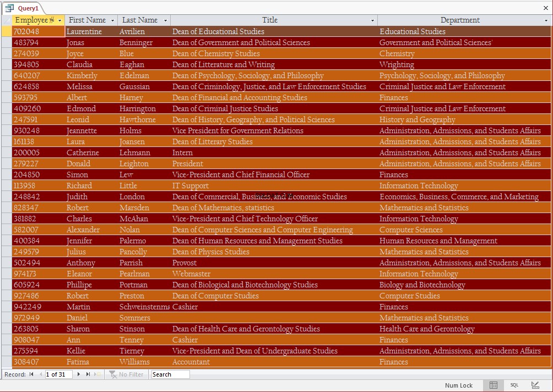Screen dimensions: 553x392
Task: Click the Department cell Educational Studies
Action: pyautogui.click(x=464, y=31)
